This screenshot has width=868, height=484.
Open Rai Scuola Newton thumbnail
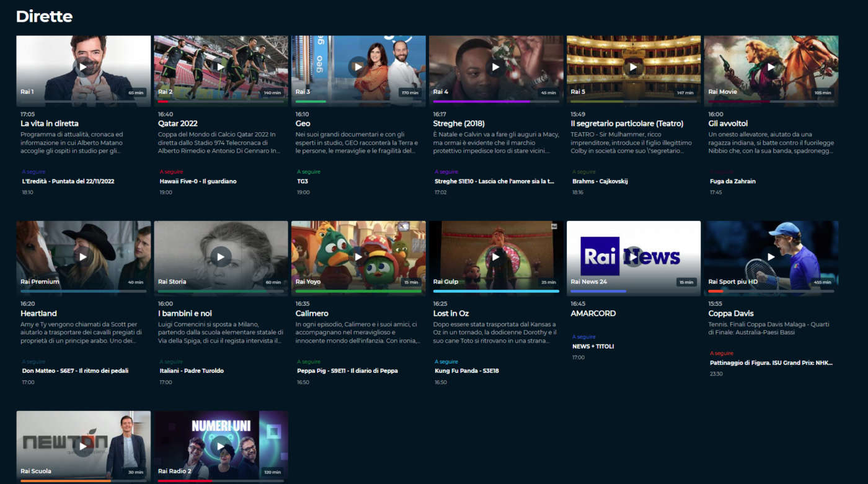[83, 446]
